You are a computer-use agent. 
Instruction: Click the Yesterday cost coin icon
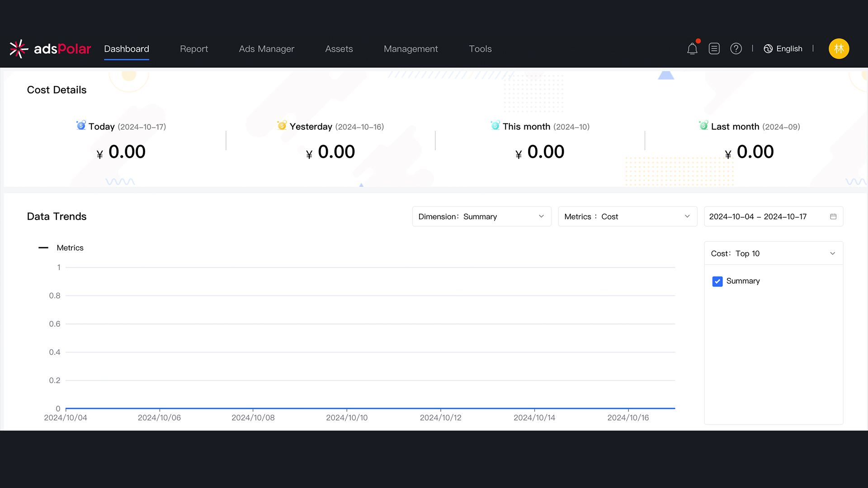(282, 126)
